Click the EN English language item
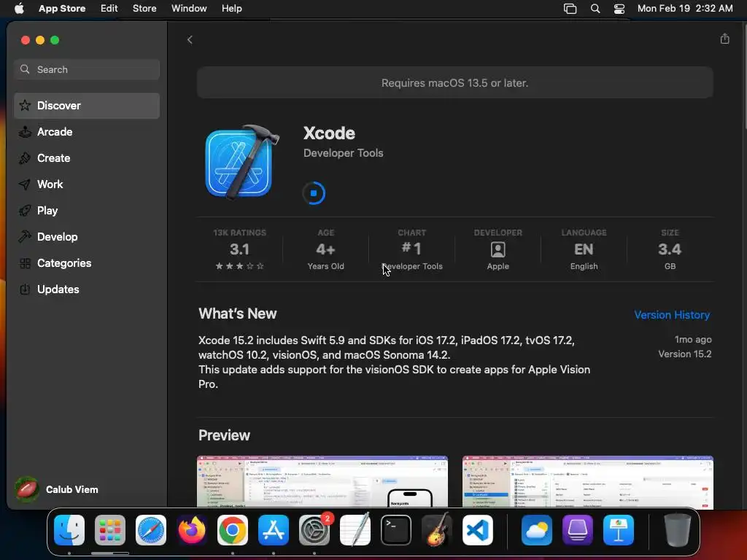Viewport: 747px width, 560px height. click(584, 249)
